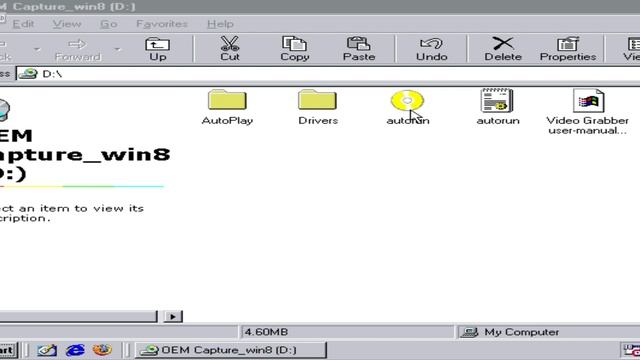Copy the selected item

pos(294,49)
